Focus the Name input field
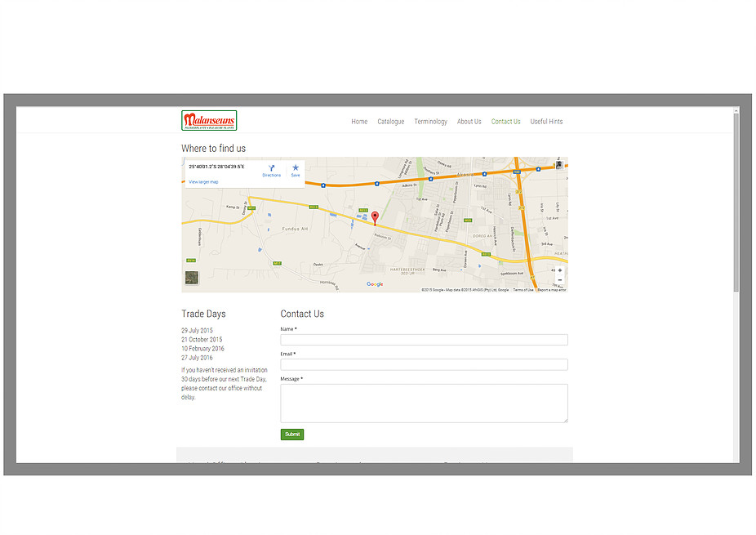This screenshot has height=535, width=756. pyautogui.click(x=424, y=340)
